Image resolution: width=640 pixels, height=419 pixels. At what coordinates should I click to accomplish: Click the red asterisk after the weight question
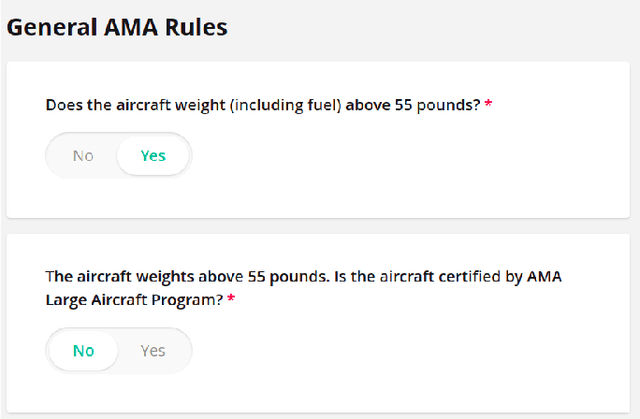488,105
